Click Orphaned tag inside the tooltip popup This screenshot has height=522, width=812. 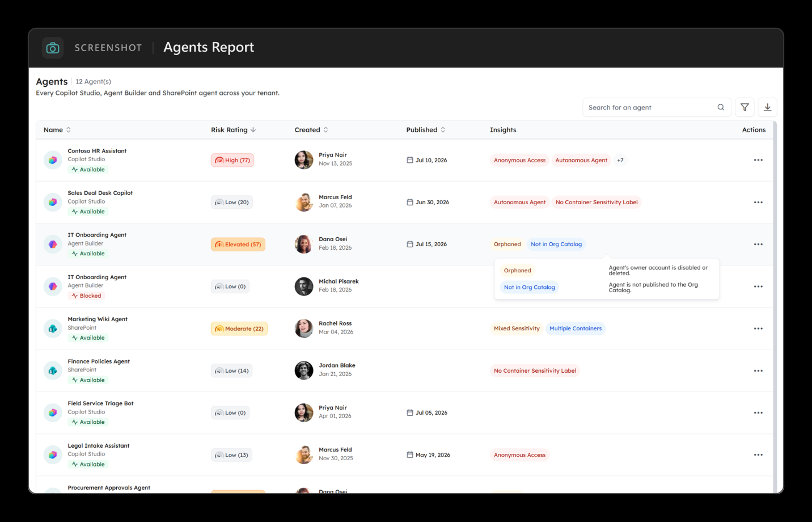(x=518, y=271)
